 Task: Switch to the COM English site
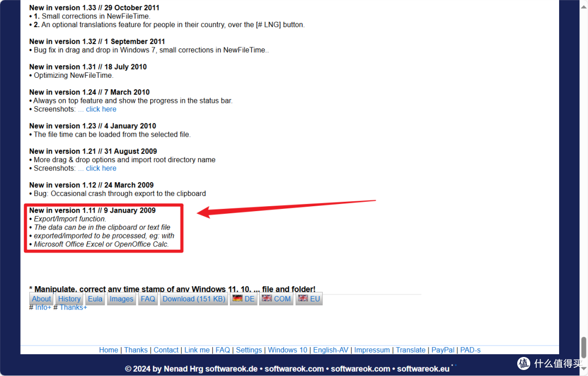(x=277, y=299)
